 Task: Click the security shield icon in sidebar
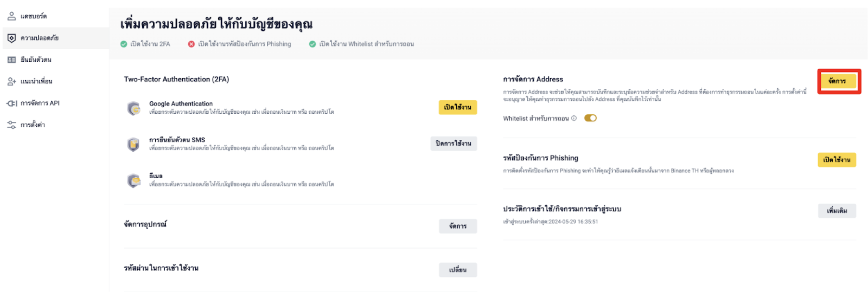[11, 38]
